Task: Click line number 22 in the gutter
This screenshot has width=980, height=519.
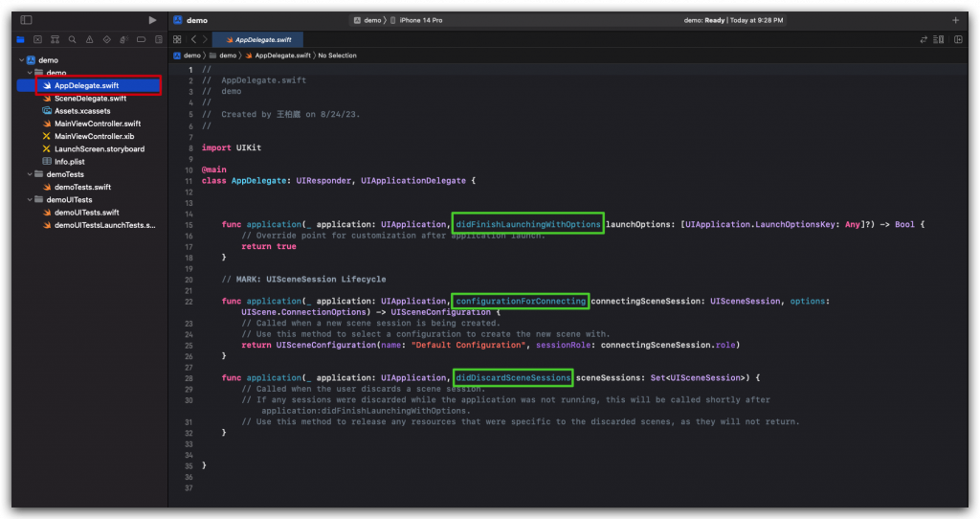Action: [189, 302]
